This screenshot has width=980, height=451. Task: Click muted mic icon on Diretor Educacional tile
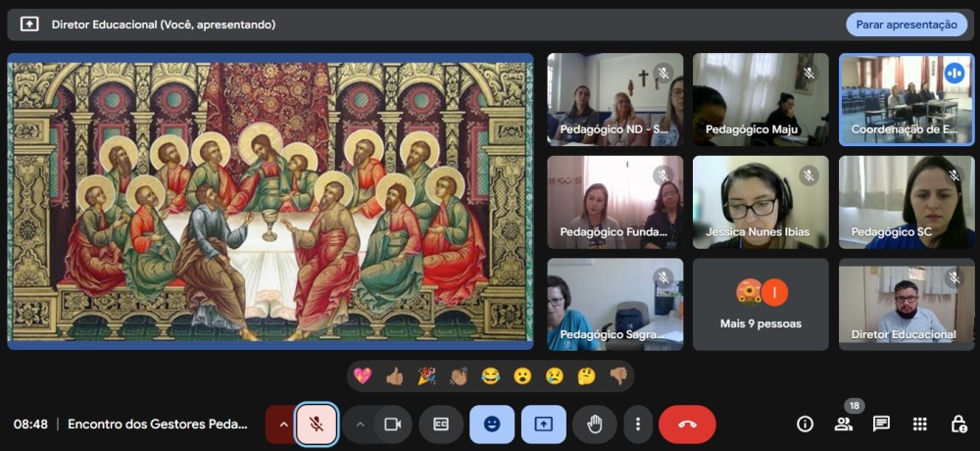click(954, 278)
